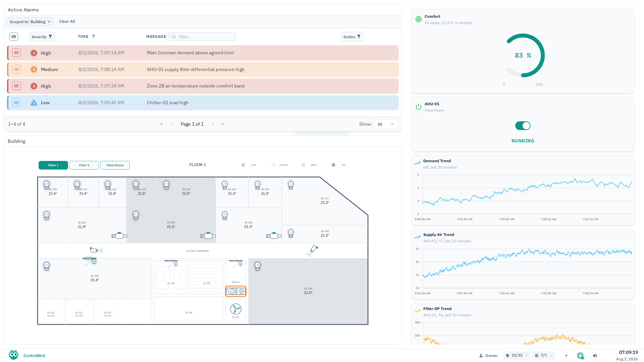Go to the last alarms page
Image resolution: width=644 pixels, height=362 pixels.
pyautogui.click(x=222, y=124)
